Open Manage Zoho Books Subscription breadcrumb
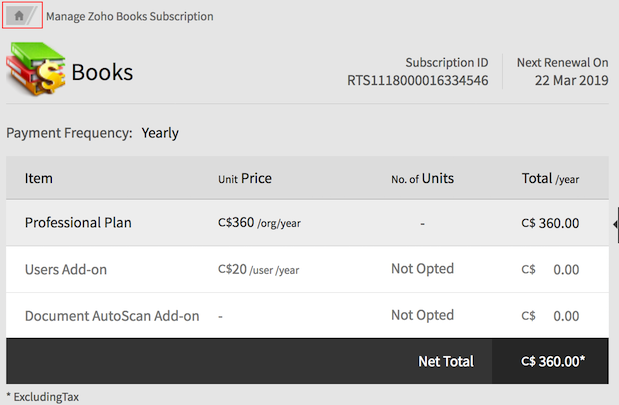 129,16
